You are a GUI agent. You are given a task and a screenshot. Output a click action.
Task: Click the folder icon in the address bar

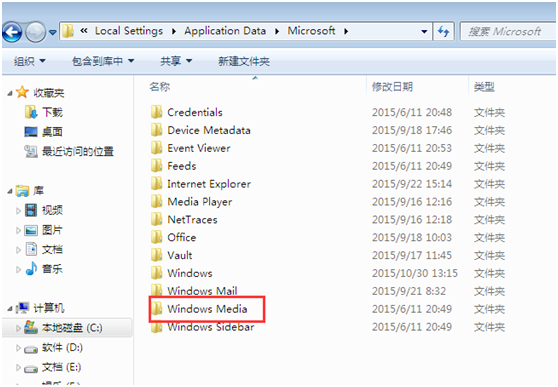point(68,31)
